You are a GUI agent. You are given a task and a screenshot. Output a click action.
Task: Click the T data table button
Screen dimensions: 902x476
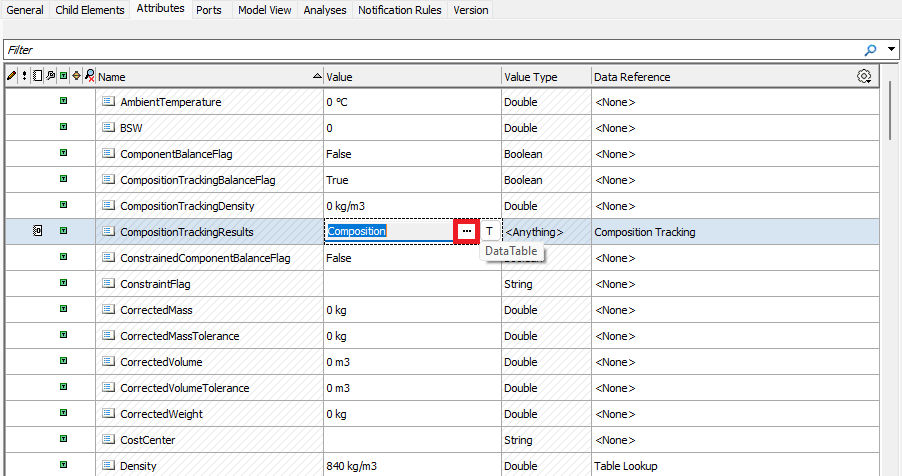point(490,231)
